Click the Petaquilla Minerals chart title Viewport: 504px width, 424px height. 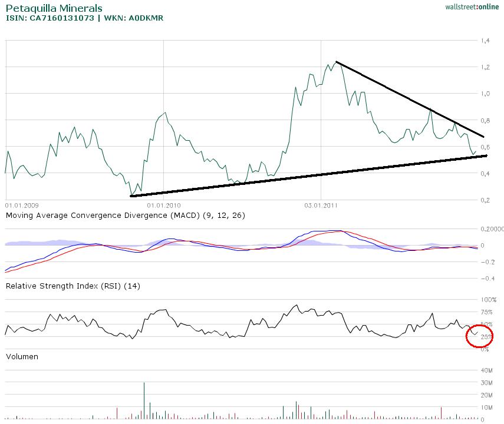pyautogui.click(x=54, y=8)
